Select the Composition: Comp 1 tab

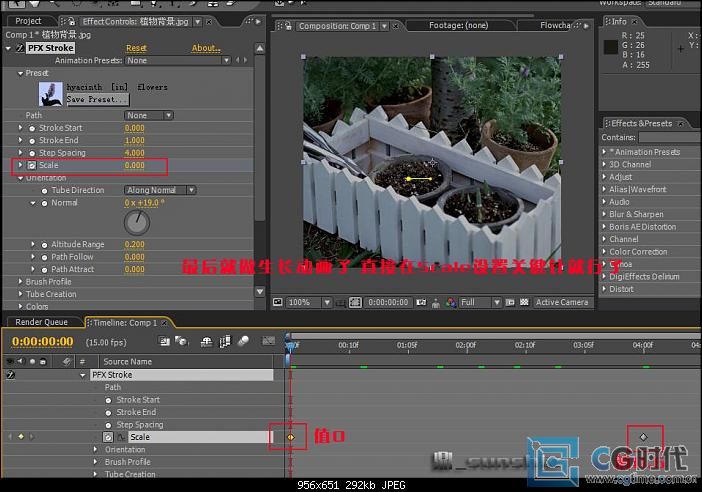tap(338, 26)
